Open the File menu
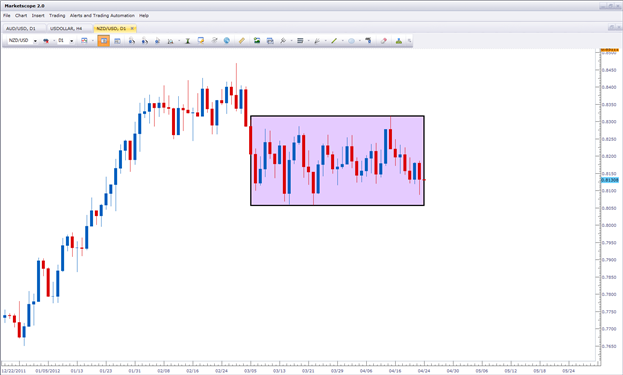623x375 pixels. point(7,15)
